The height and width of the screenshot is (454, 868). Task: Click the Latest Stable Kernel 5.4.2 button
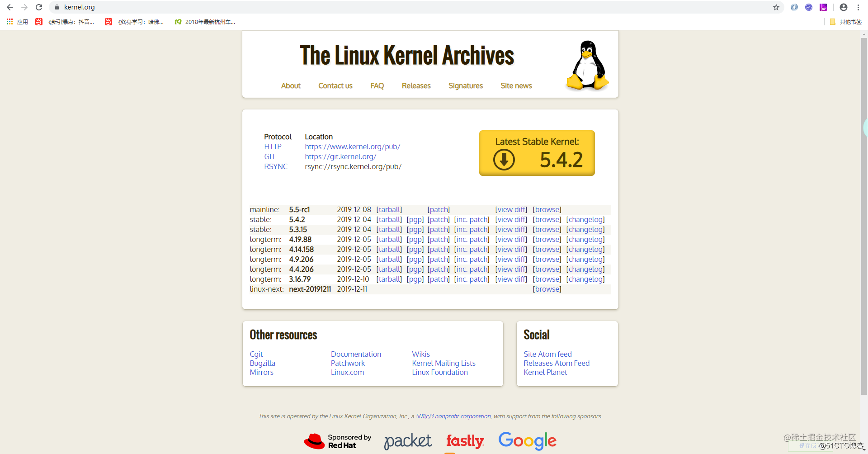[537, 153]
